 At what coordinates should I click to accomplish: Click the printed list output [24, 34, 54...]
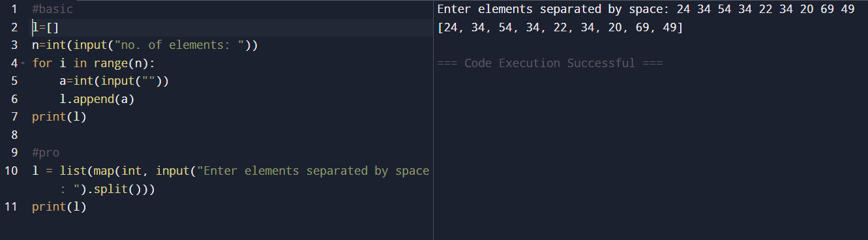pyautogui.click(x=560, y=28)
